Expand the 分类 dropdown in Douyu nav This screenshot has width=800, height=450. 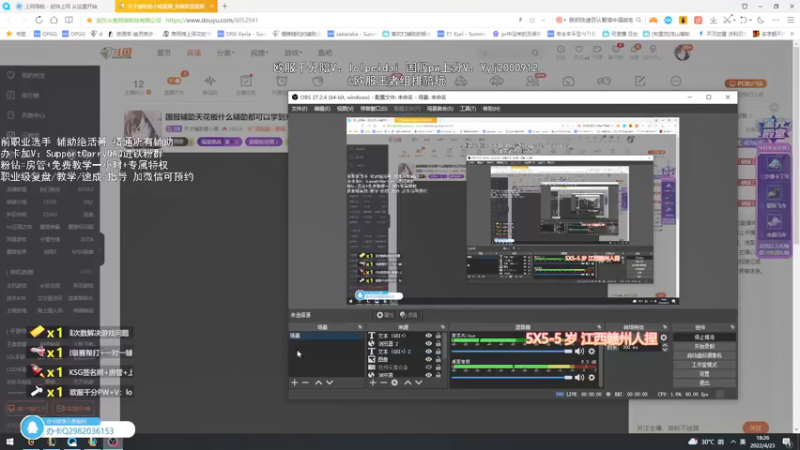click(225, 53)
